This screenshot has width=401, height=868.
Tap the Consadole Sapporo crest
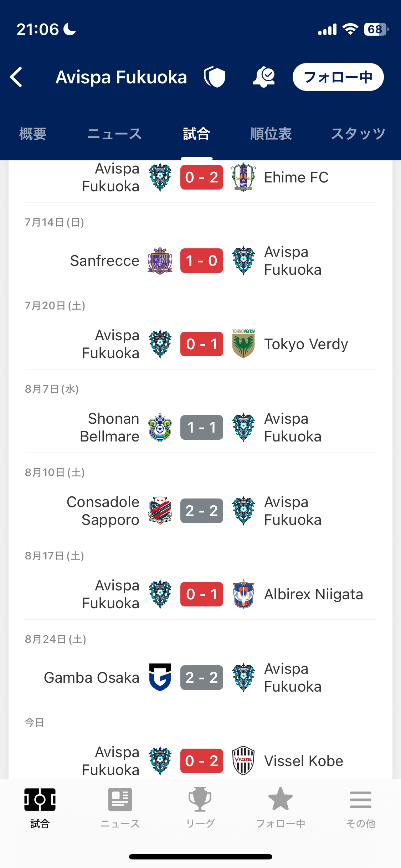tap(160, 511)
